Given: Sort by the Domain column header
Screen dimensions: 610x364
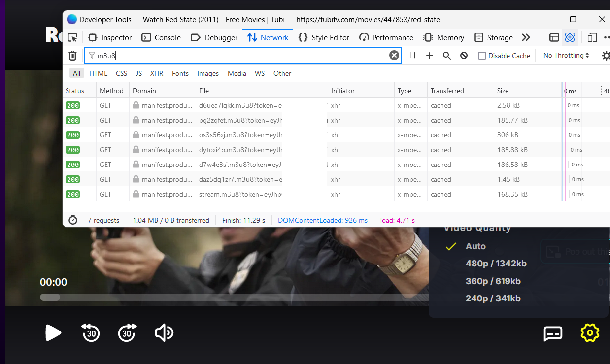Looking at the screenshot, I should tap(163, 91).
